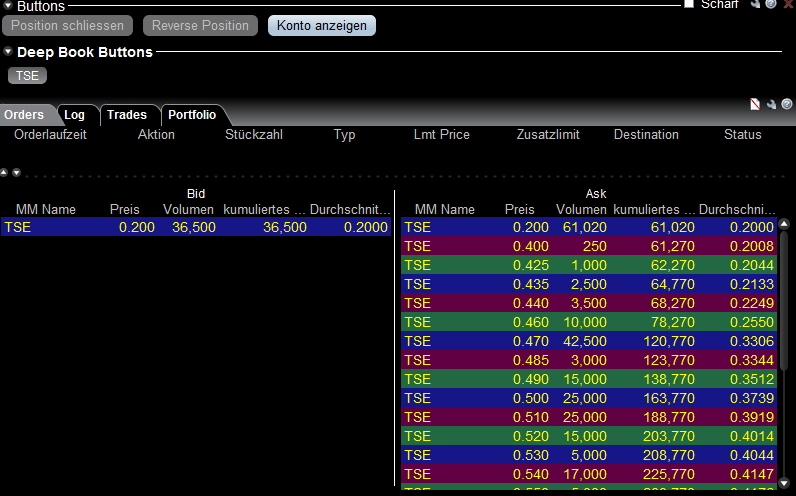Click Ask price 0.200 cell
This screenshot has width=796, height=496.
[530, 227]
